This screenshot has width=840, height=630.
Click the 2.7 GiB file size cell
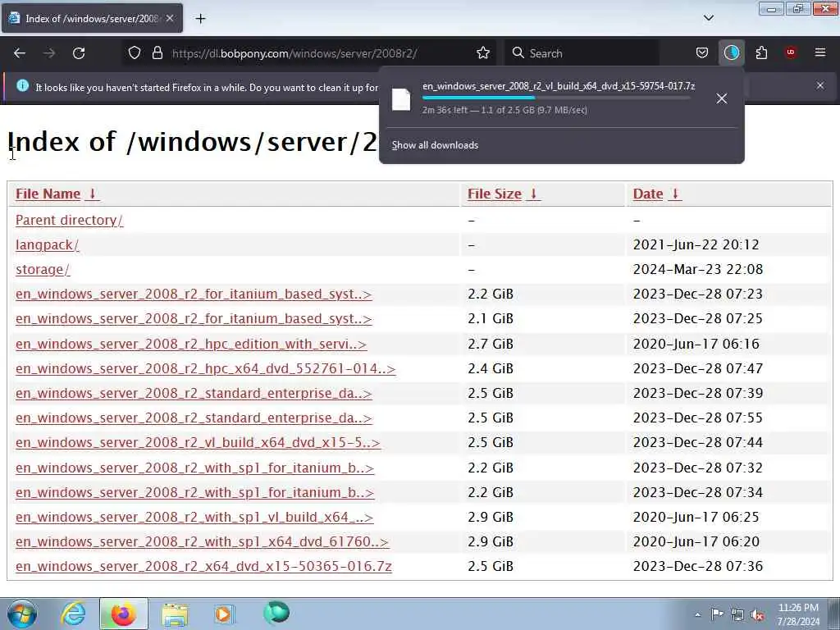[491, 344]
